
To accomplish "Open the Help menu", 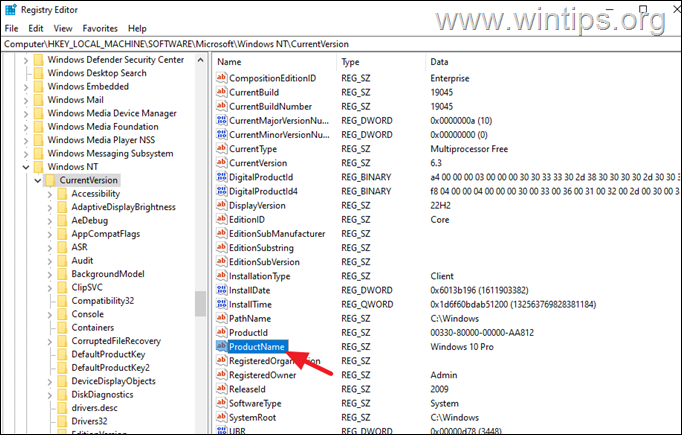I will (137, 29).
